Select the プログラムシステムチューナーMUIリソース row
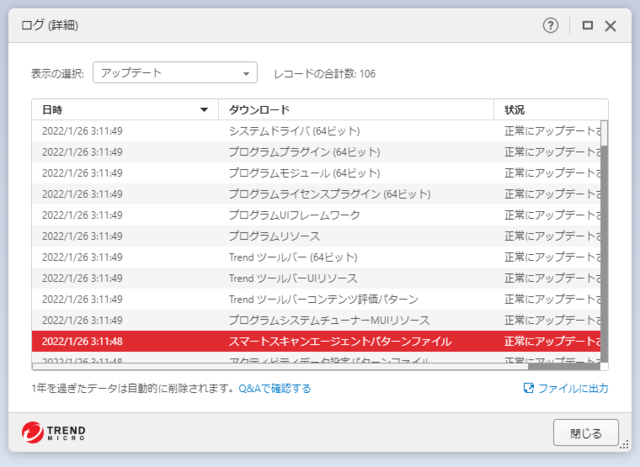This screenshot has width=640, height=467. (x=316, y=320)
